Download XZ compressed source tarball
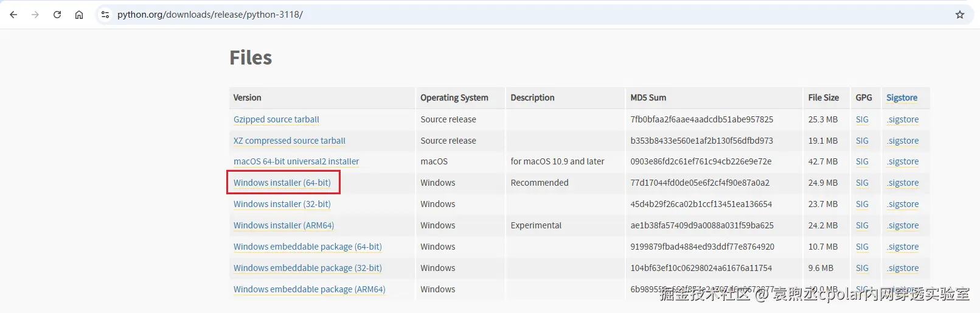Image resolution: width=980 pixels, height=313 pixels. pos(290,141)
